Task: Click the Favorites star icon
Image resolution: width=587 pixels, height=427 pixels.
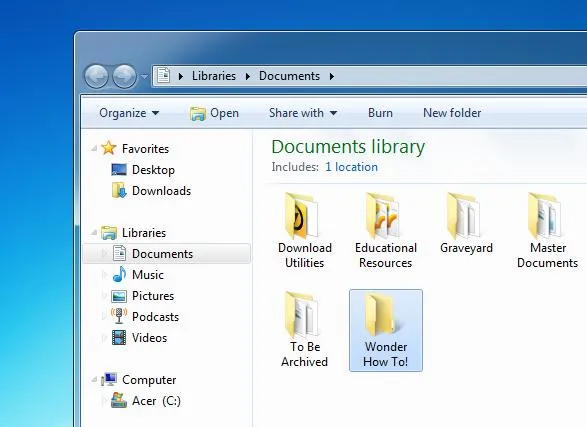Action: (x=109, y=148)
